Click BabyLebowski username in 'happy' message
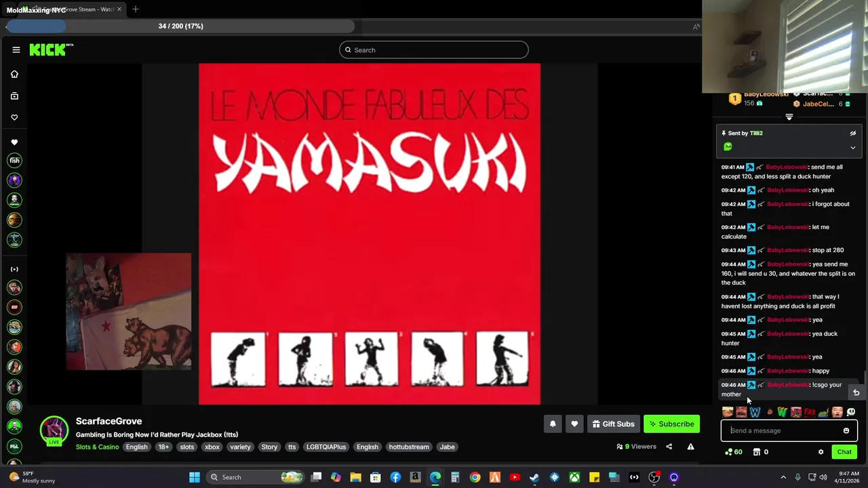The height and width of the screenshot is (488, 868). tap(788, 371)
